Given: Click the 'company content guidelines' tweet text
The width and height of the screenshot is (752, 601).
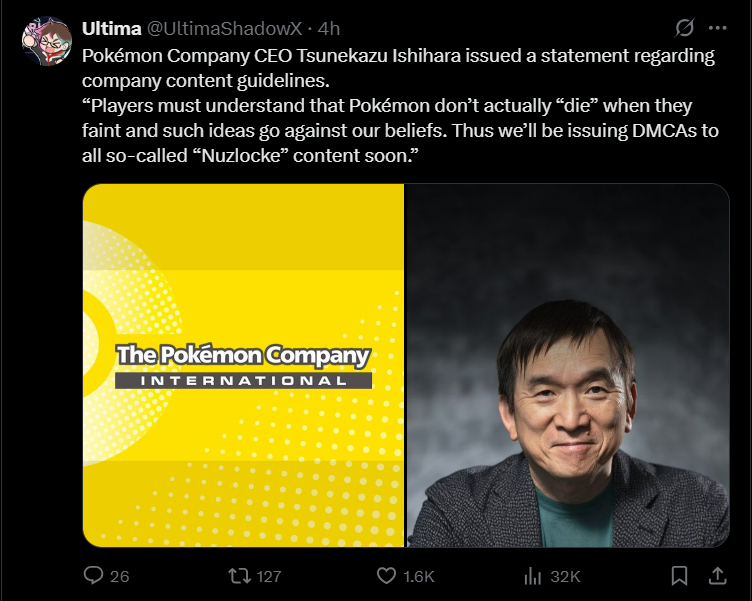Looking at the screenshot, I should pyautogui.click(x=206, y=81).
